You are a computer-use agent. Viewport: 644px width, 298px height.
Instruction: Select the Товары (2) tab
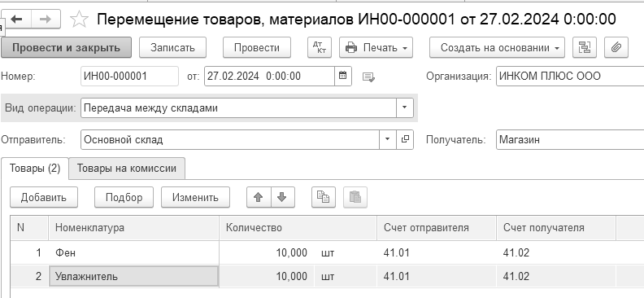point(35,168)
